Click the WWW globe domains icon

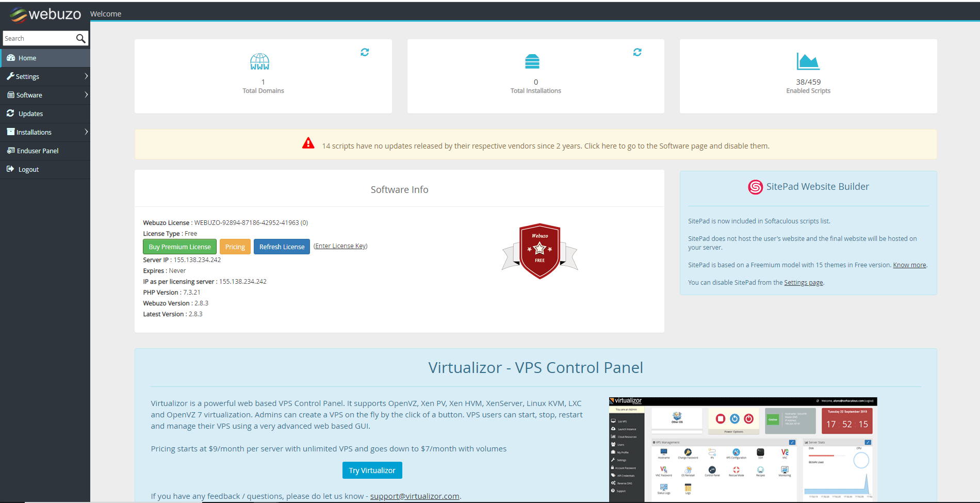tap(259, 61)
